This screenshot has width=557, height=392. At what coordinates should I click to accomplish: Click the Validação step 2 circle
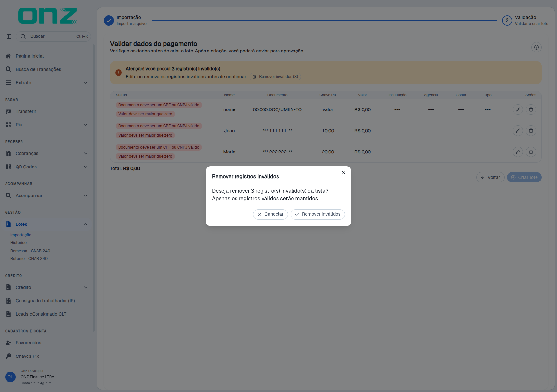pos(507,20)
